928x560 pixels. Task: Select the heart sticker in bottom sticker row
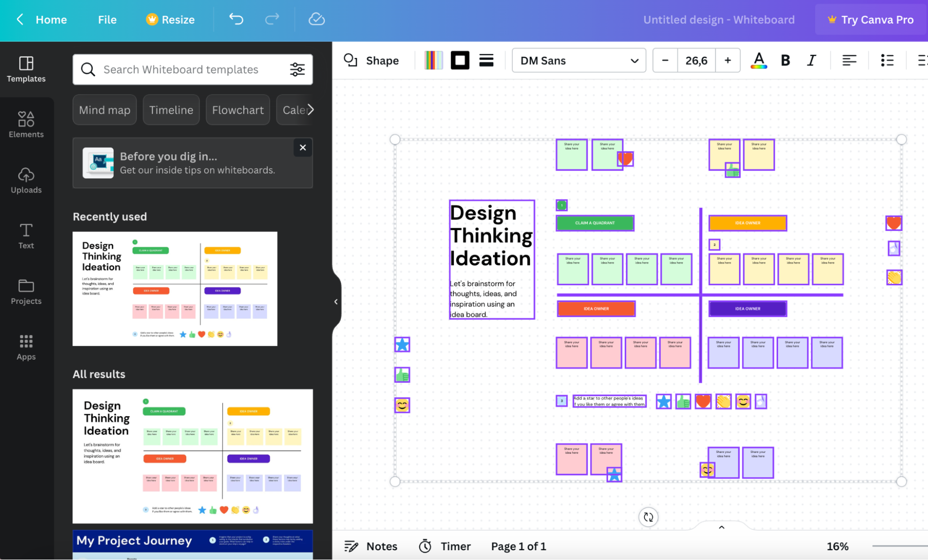click(x=703, y=401)
